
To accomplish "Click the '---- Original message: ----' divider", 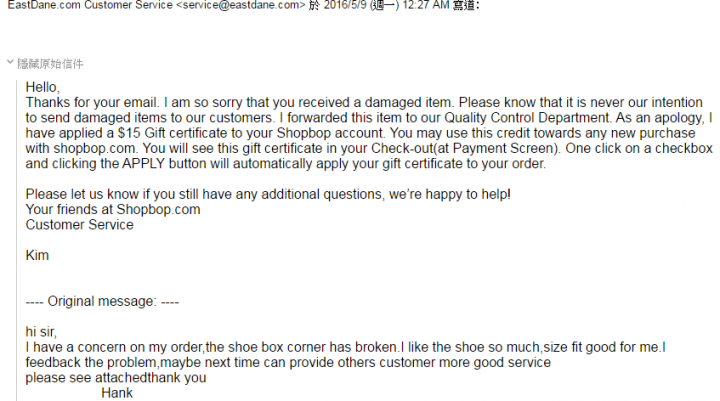I will click(102, 301).
